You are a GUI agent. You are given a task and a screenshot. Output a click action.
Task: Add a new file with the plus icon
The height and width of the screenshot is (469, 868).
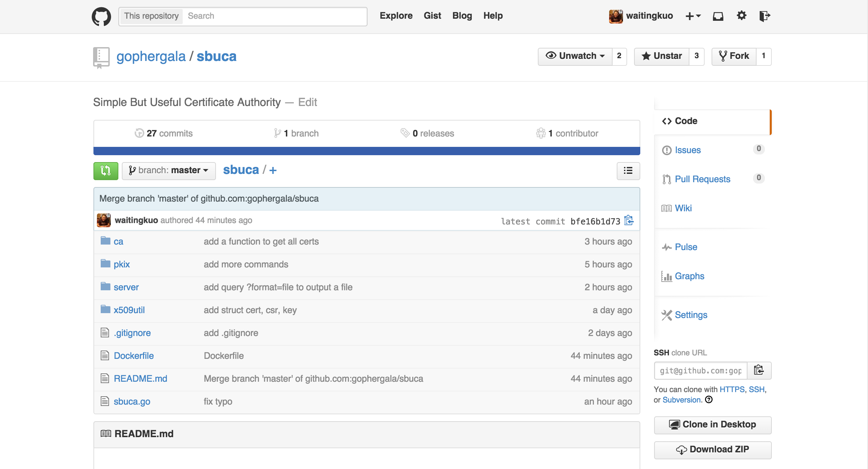[x=273, y=170]
